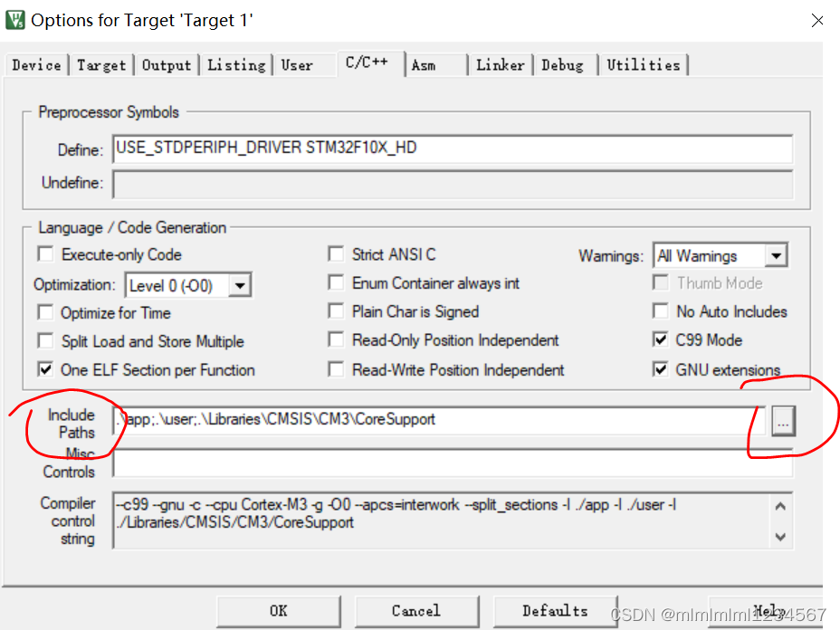
Task: Click compiler string scroll down arrow
Action: click(780, 536)
